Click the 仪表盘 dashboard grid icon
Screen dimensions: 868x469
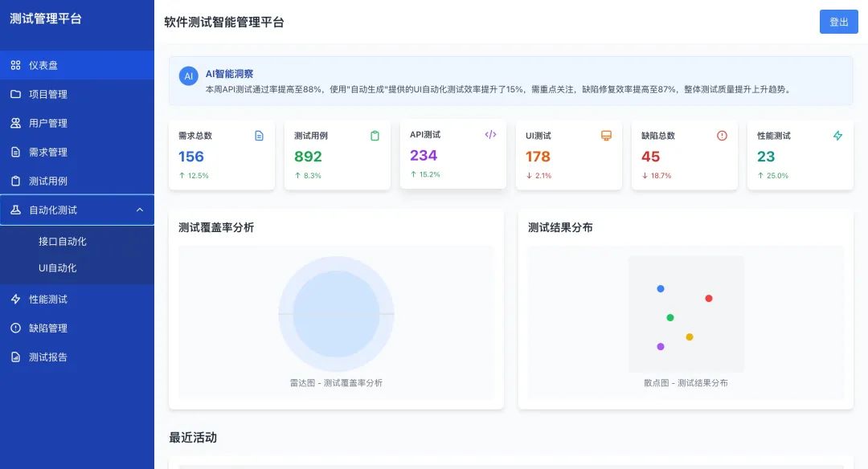15,65
